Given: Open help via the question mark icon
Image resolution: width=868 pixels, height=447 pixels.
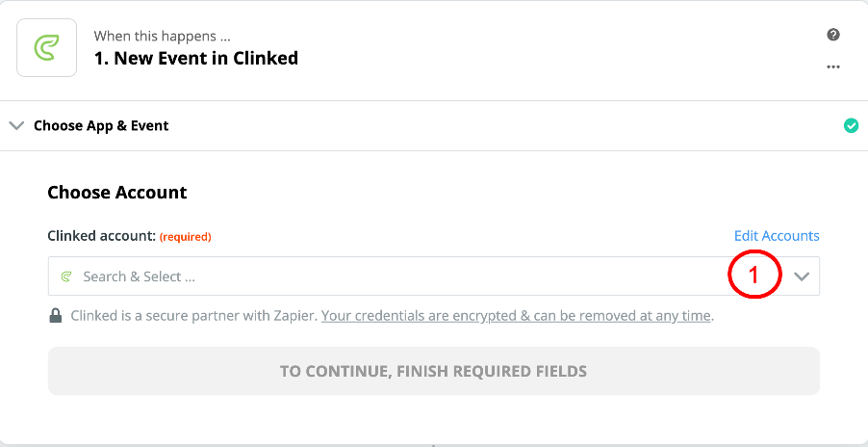Looking at the screenshot, I should tap(833, 35).
